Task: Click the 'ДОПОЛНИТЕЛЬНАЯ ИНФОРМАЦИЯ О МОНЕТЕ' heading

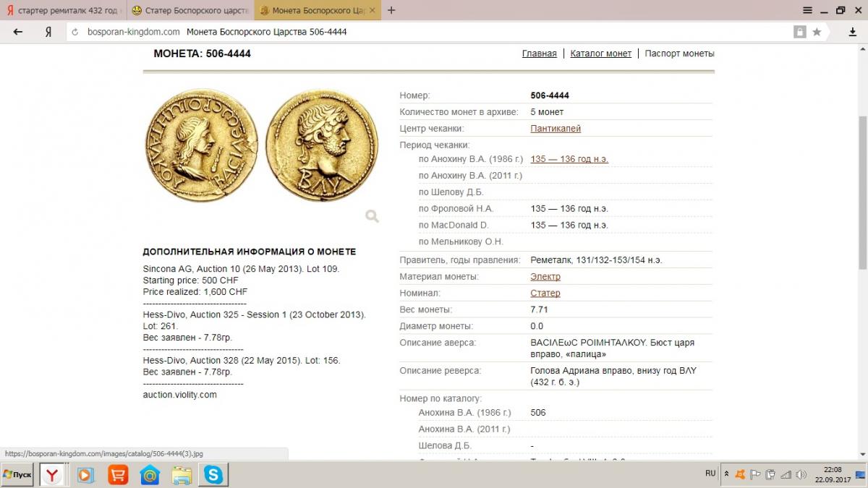Action: (x=250, y=252)
